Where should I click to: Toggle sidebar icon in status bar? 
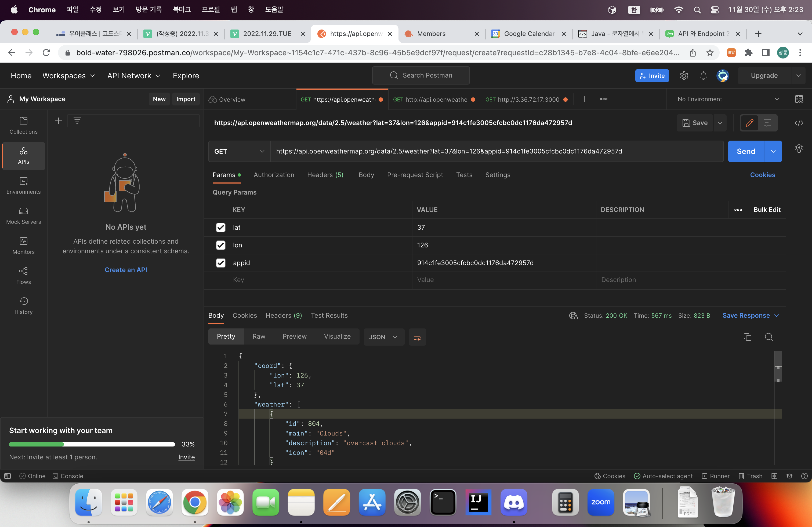8,476
